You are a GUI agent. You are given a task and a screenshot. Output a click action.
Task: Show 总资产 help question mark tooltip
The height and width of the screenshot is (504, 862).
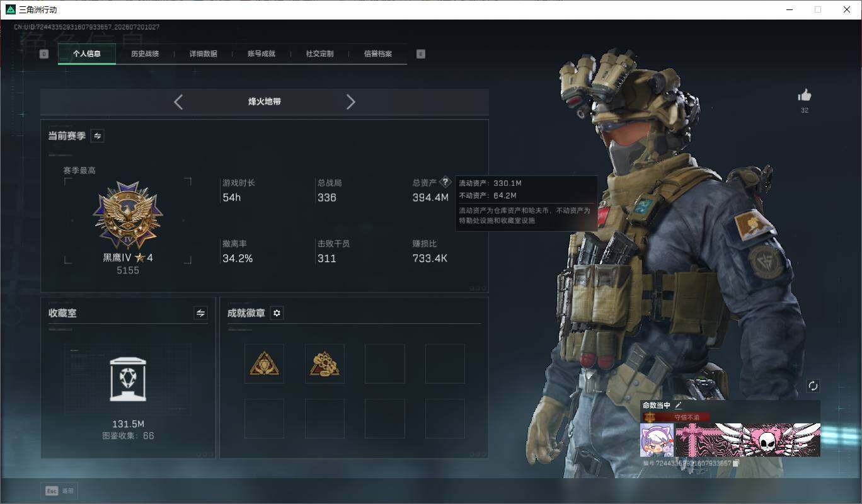[445, 182]
